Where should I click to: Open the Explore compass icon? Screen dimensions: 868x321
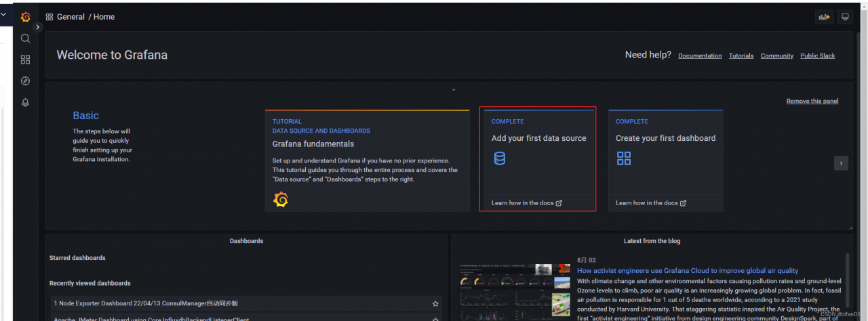click(x=25, y=81)
